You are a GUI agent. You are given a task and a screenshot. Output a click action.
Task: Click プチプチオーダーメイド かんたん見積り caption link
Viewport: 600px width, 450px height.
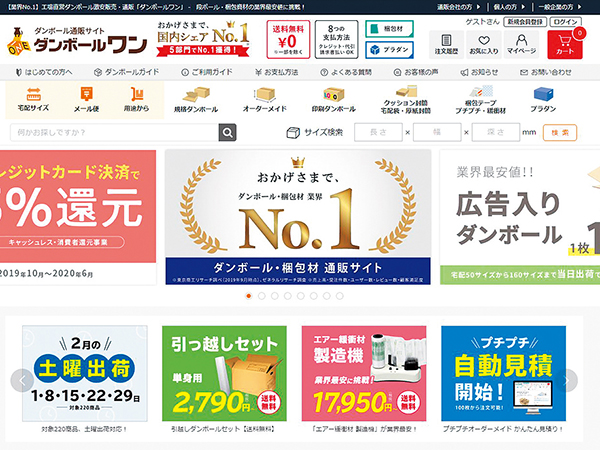click(503, 429)
